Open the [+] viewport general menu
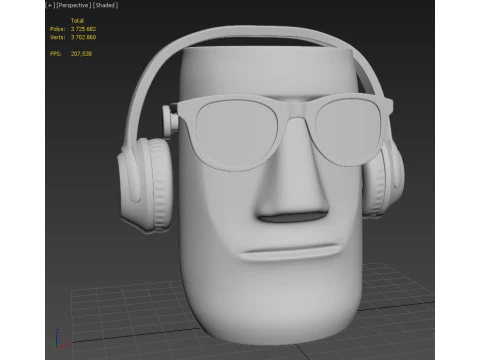480x360 pixels. (x=51, y=5)
